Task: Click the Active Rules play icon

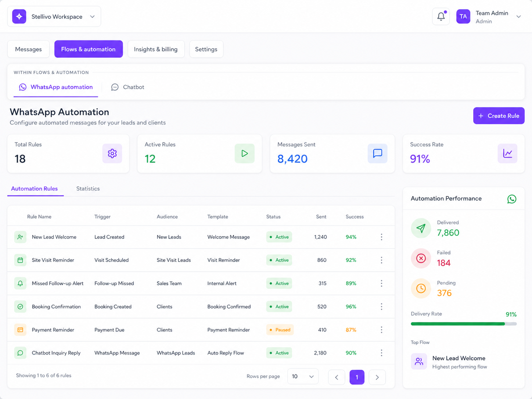Action: click(x=245, y=154)
